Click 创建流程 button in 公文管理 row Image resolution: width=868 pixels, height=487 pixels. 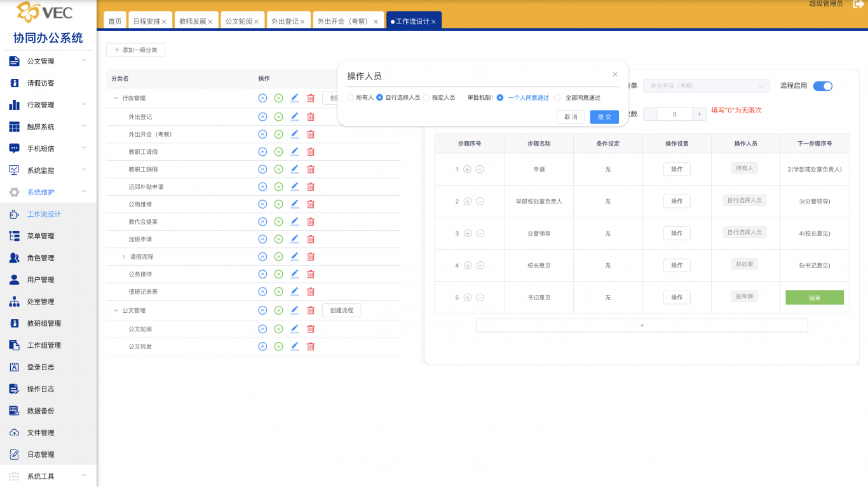click(342, 310)
